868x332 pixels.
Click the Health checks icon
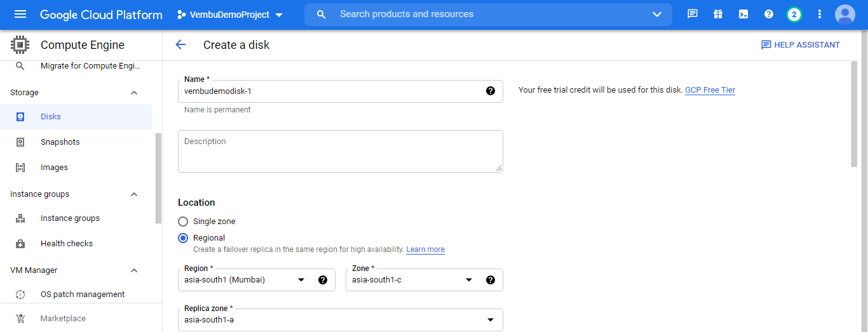point(20,244)
